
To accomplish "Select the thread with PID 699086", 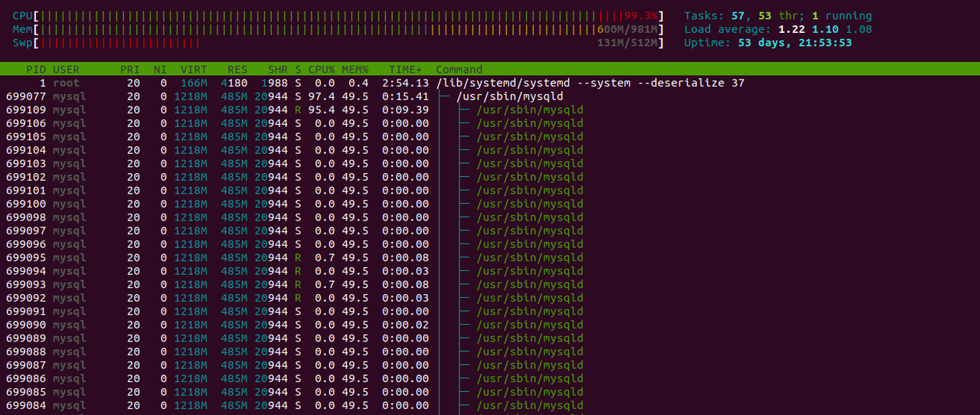I will pos(490,378).
